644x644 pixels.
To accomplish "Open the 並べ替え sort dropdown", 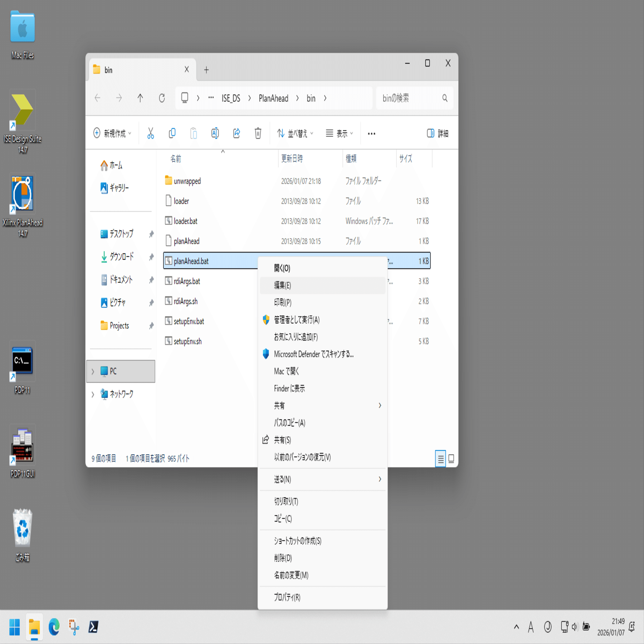I will coord(295,133).
